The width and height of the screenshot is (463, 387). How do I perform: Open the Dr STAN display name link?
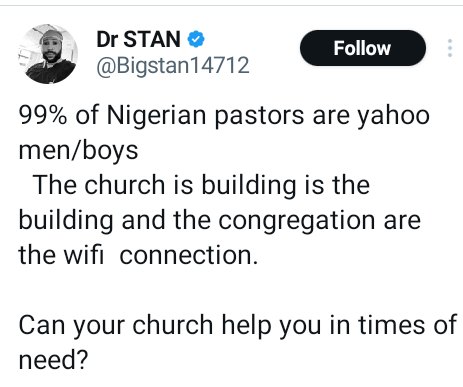[x=138, y=39]
